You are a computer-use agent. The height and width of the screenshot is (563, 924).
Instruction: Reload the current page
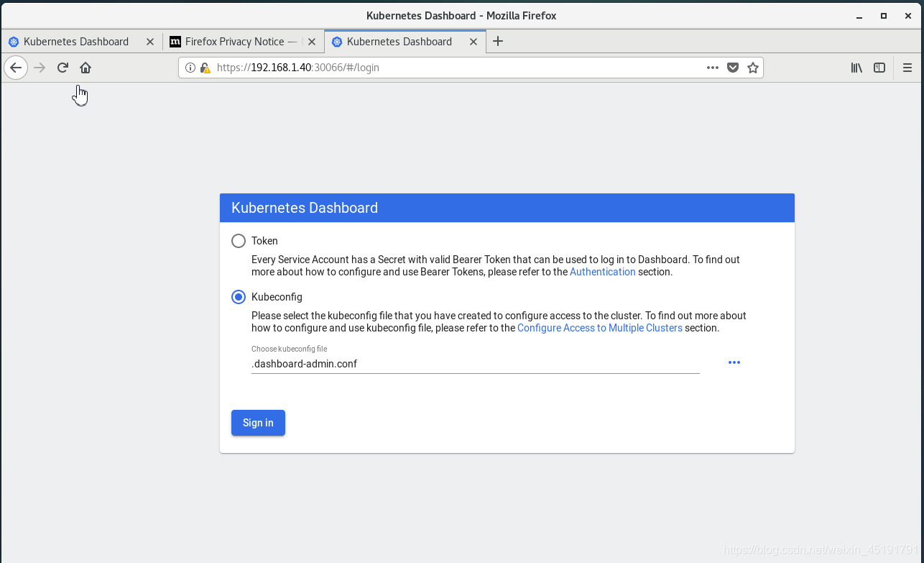click(x=63, y=68)
